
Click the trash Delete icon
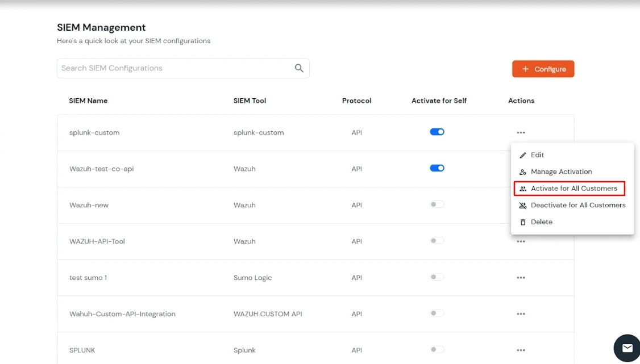(x=522, y=222)
